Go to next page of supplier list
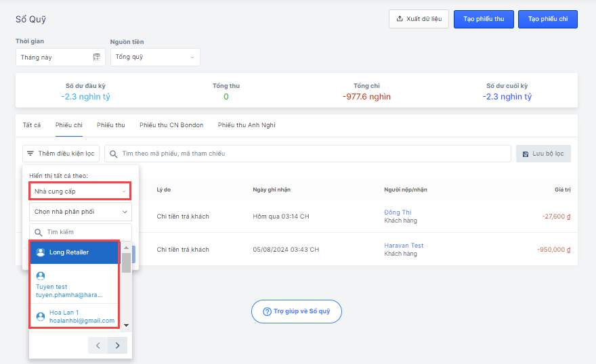Screen dimensions: 596x364 [117, 346]
